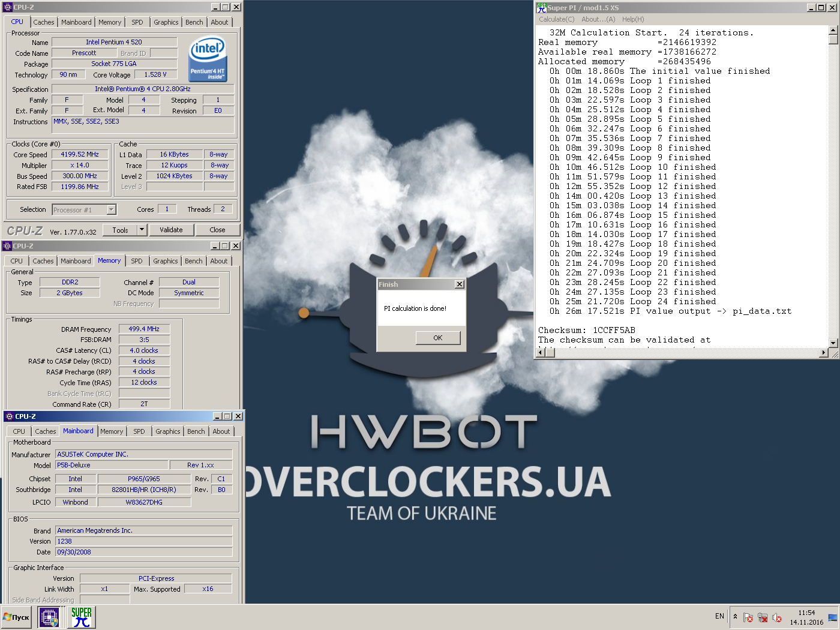Image resolution: width=840 pixels, height=630 pixels.
Task: Click Super PI vertical scrollbar up arrow
Action: click(x=833, y=29)
